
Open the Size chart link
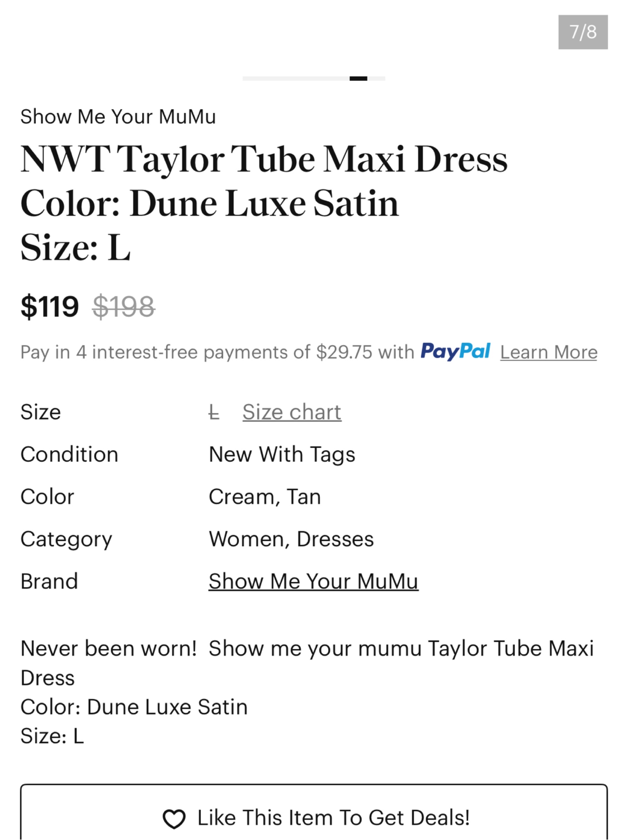tap(292, 412)
